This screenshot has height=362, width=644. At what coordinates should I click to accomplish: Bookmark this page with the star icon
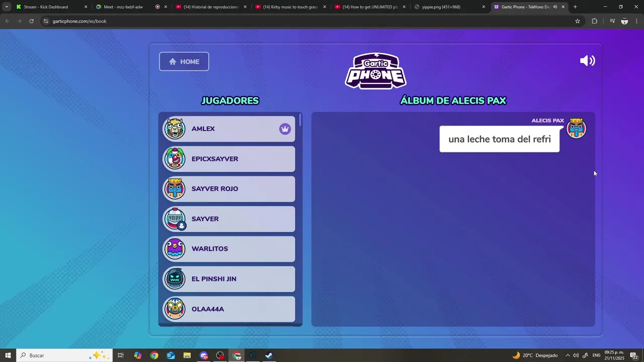pyautogui.click(x=578, y=21)
